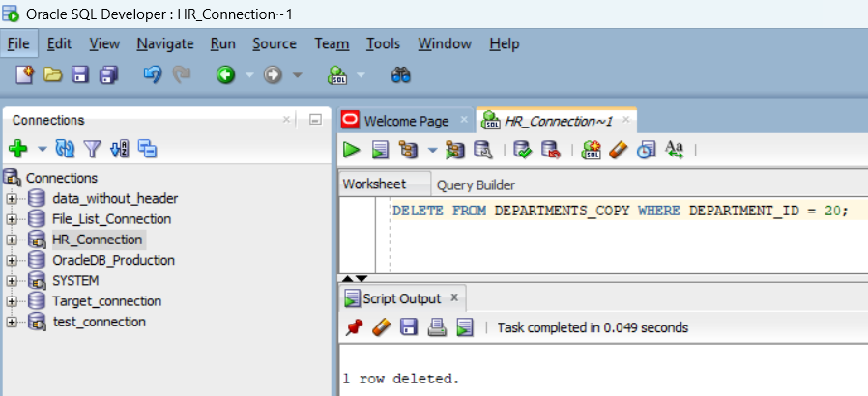Expand the data_without_header connection
Screen dimensions: 868x396
13,199
